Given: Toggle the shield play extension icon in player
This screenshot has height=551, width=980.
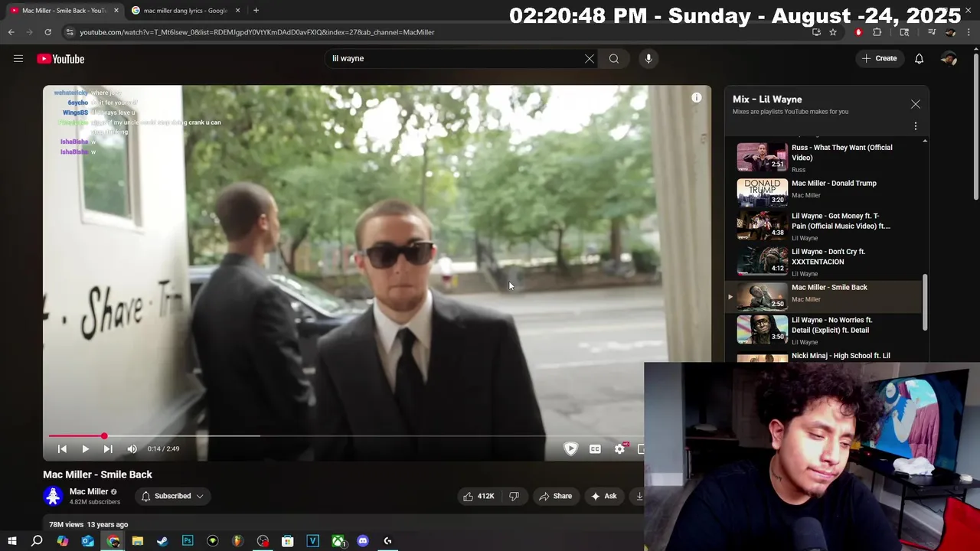Looking at the screenshot, I should [x=570, y=449].
